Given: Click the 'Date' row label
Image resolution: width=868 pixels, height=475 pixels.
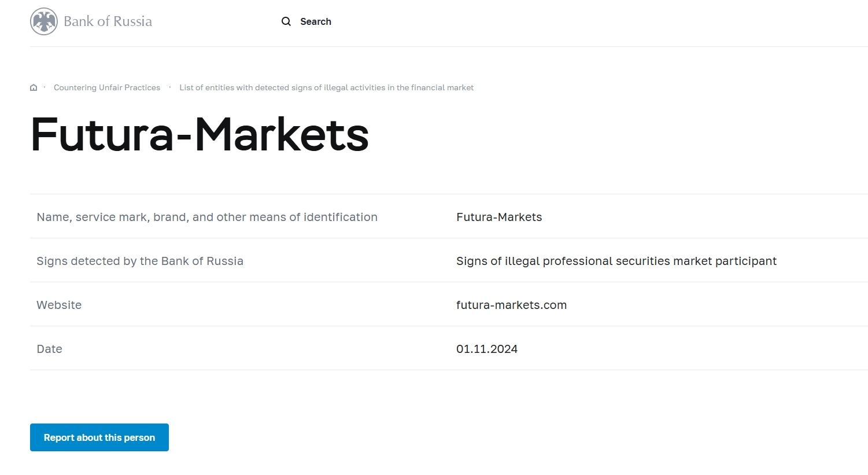Looking at the screenshot, I should (49, 349).
